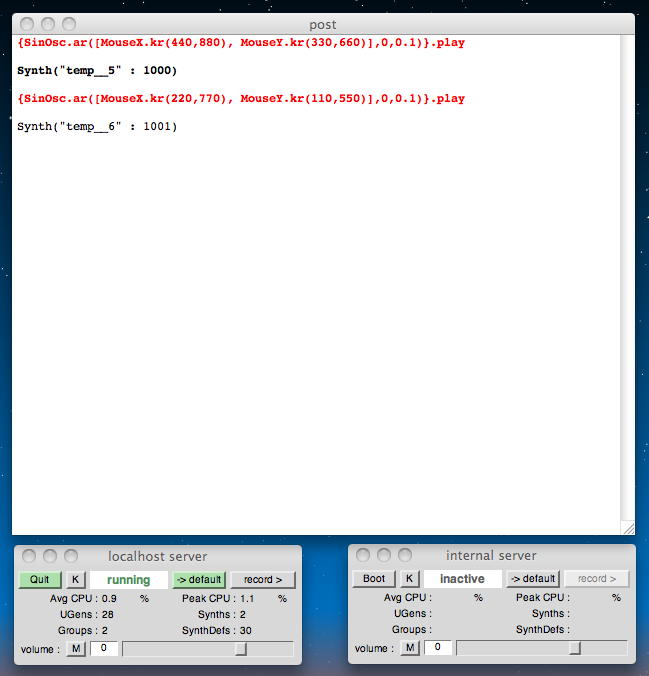Set internal server as default
The height and width of the screenshot is (676, 649).
click(533, 579)
